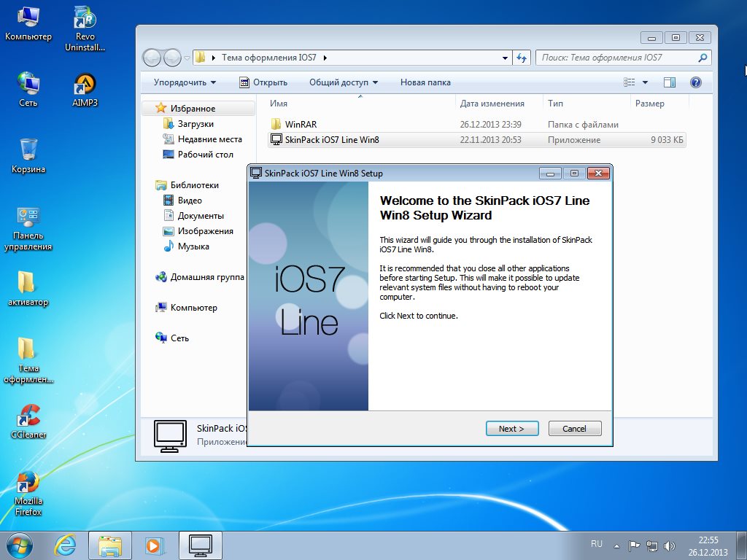Open Windows Media Player from taskbar
747x560 pixels.
(155, 545)
